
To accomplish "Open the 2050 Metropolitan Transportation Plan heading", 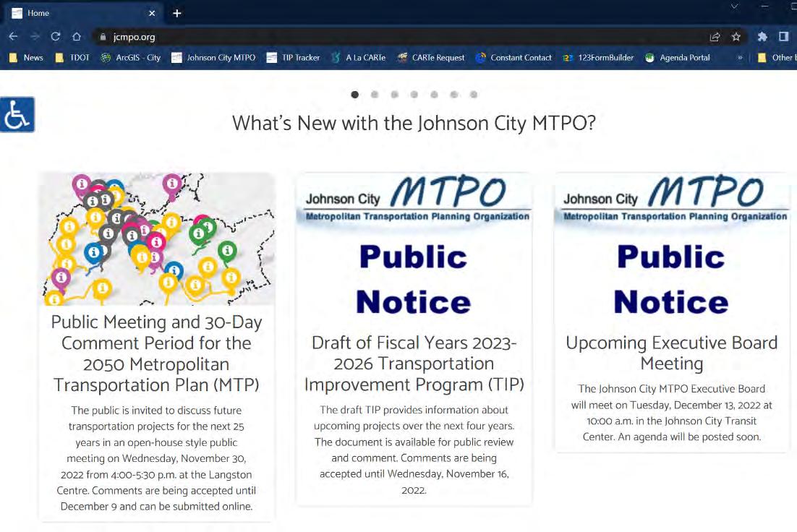I will pos(156,353).
